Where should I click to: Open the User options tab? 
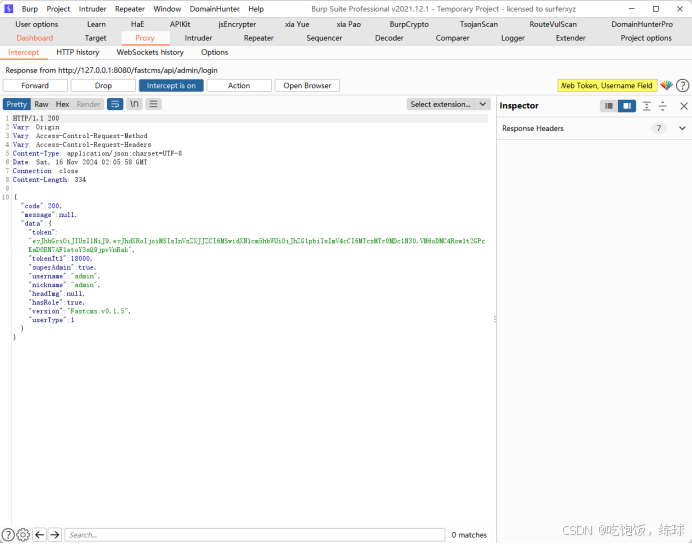point(37,24)
